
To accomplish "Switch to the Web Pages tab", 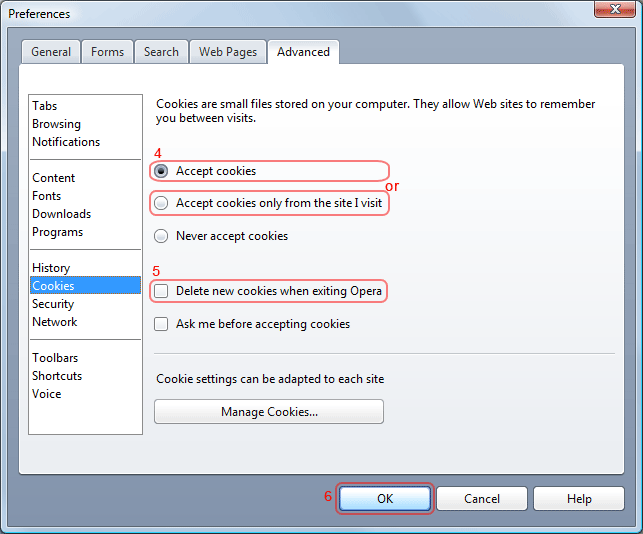I will click(x=228, y=52).
